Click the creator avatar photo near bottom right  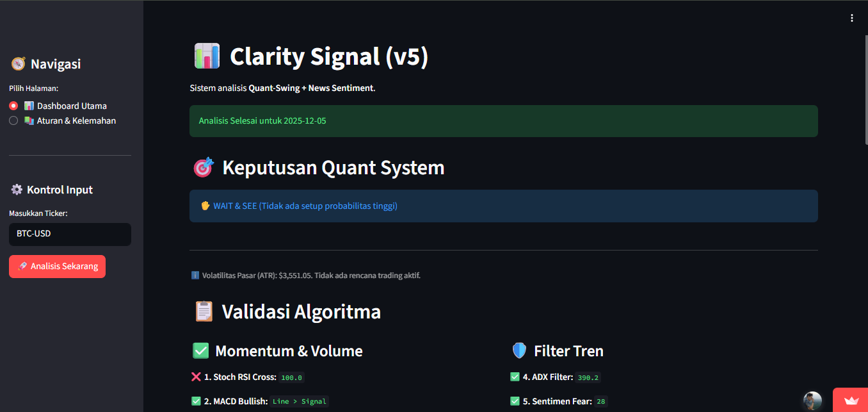click(x=812, y=400)
